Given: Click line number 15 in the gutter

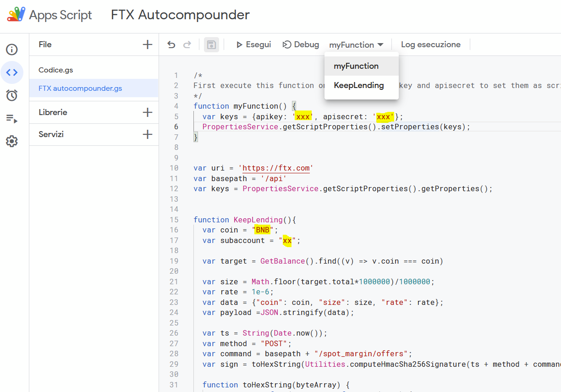Looking at the screenshot, I should tap(174, 220).
